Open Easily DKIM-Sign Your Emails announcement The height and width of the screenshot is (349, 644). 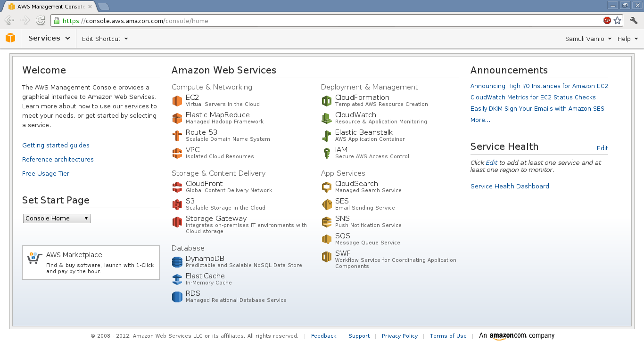tap(537, 109)
